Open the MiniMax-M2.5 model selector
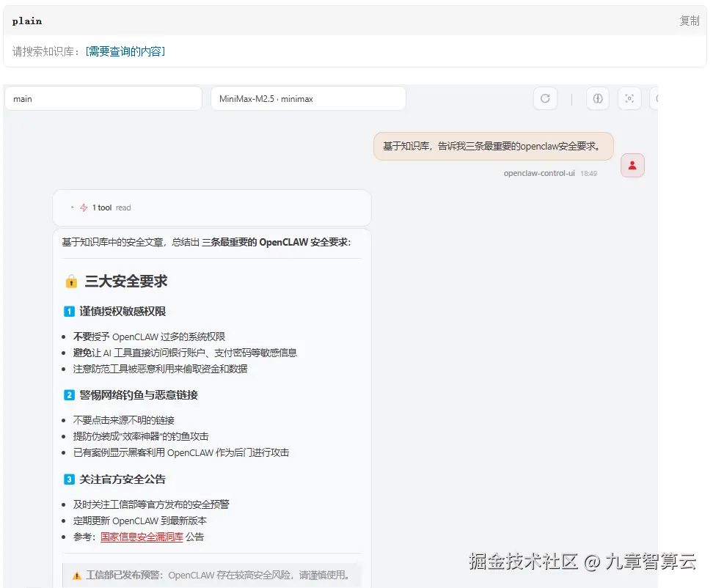The image size is (713, 588). [308, 98]
